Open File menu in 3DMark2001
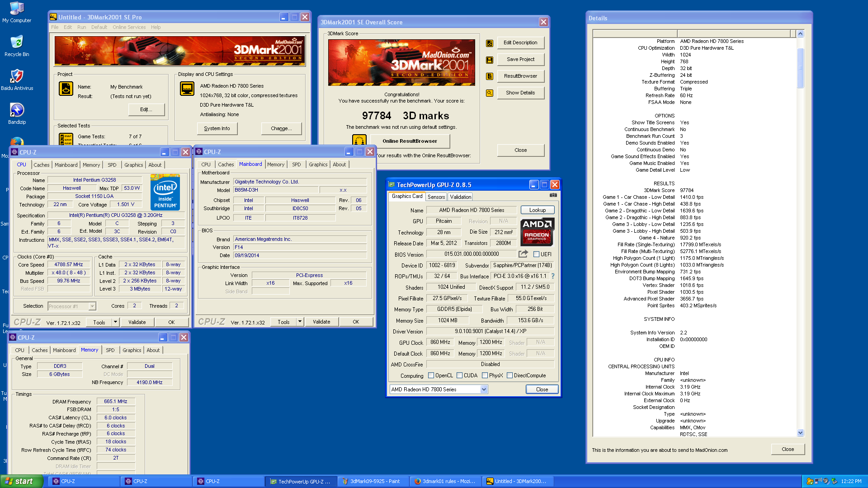The height and width of the screenshot is (488, 868). (55, 27)
